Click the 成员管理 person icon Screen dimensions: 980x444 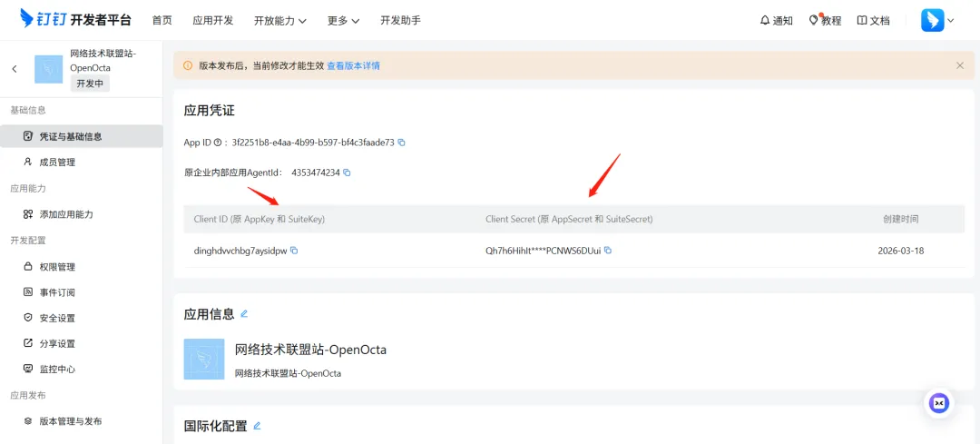(x=27, y=162)
